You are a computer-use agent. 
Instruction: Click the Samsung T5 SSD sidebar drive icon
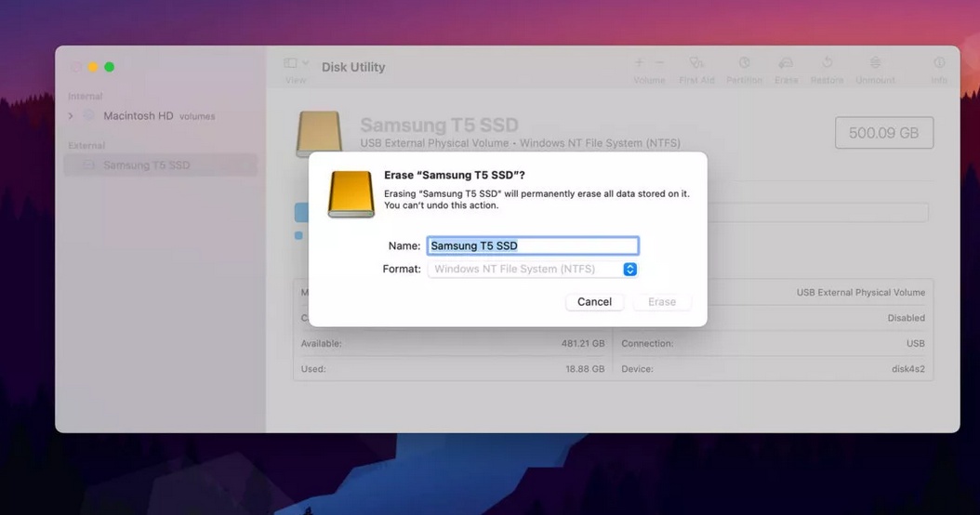(x=88, y=165)
